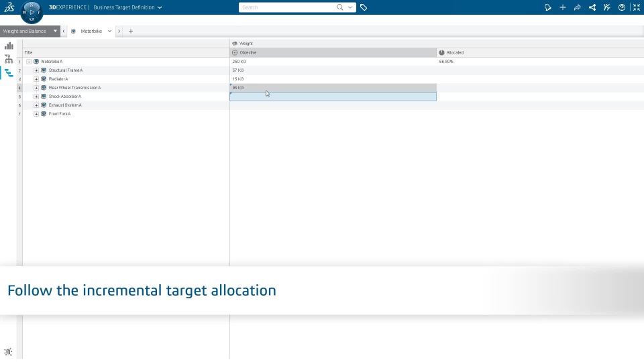Select the 95 KG objective cell
644x362 pixels.
pos(333,88)
